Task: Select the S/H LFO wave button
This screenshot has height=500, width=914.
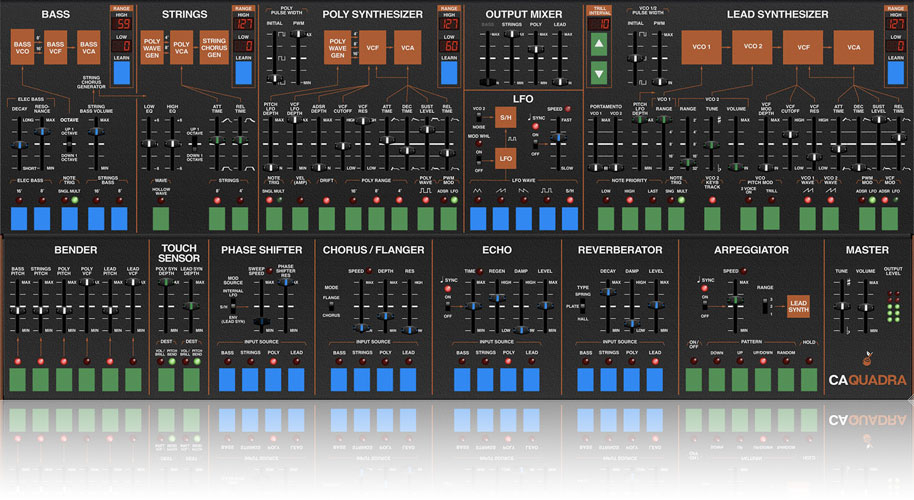Action: tap(570, 219)
